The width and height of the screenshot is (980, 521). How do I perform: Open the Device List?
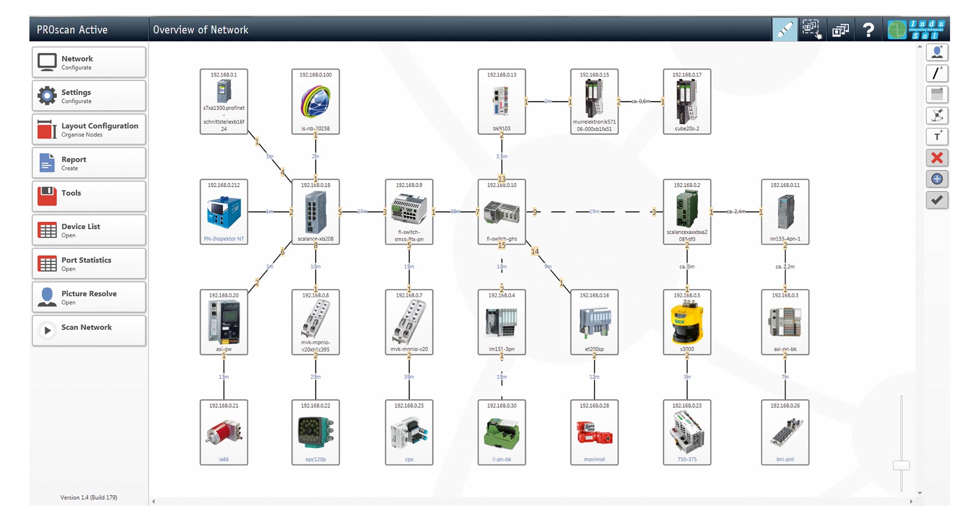89,230
